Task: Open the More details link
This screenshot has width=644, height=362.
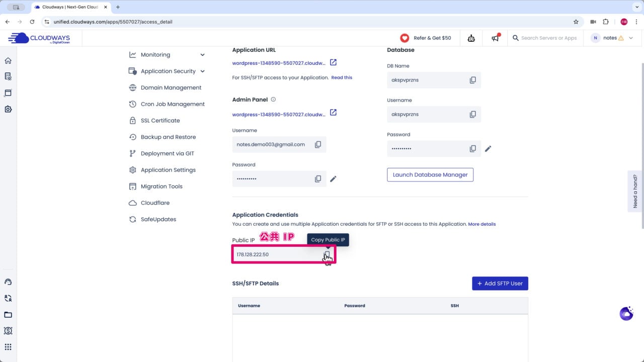Action: tap(481, 224)
